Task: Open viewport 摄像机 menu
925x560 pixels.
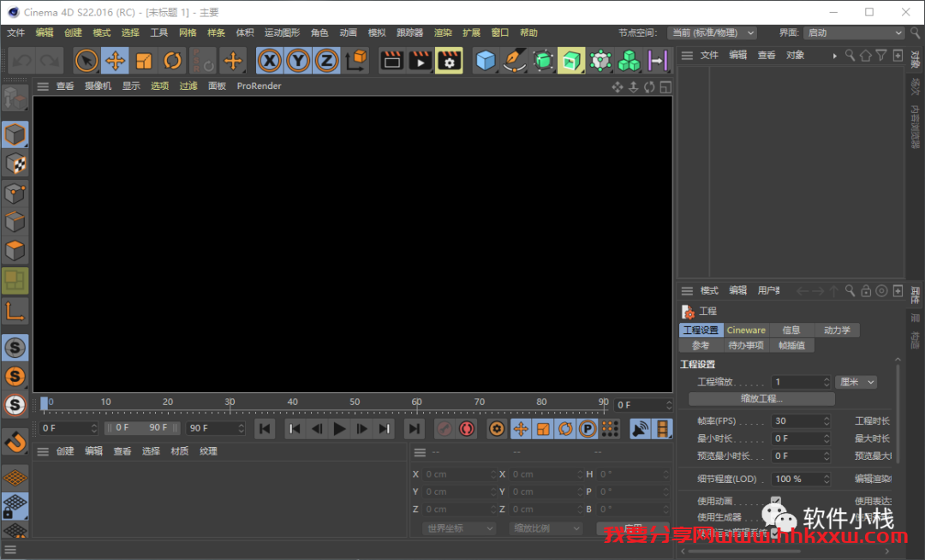Action: [98, 86]
